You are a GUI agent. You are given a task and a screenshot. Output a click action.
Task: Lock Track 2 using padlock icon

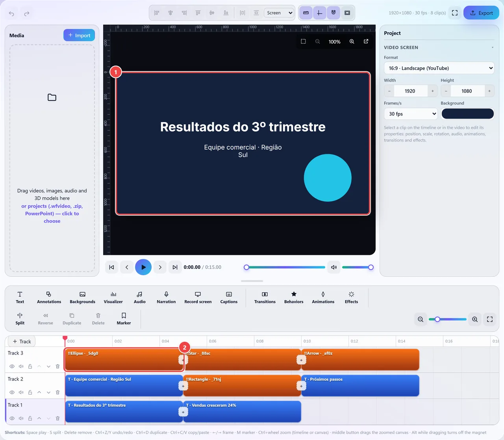[30, 392]
